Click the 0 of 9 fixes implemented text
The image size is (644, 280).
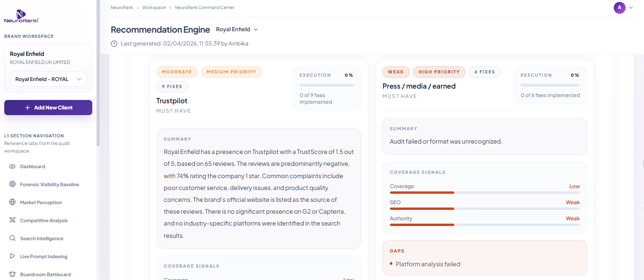coord(316,99)
